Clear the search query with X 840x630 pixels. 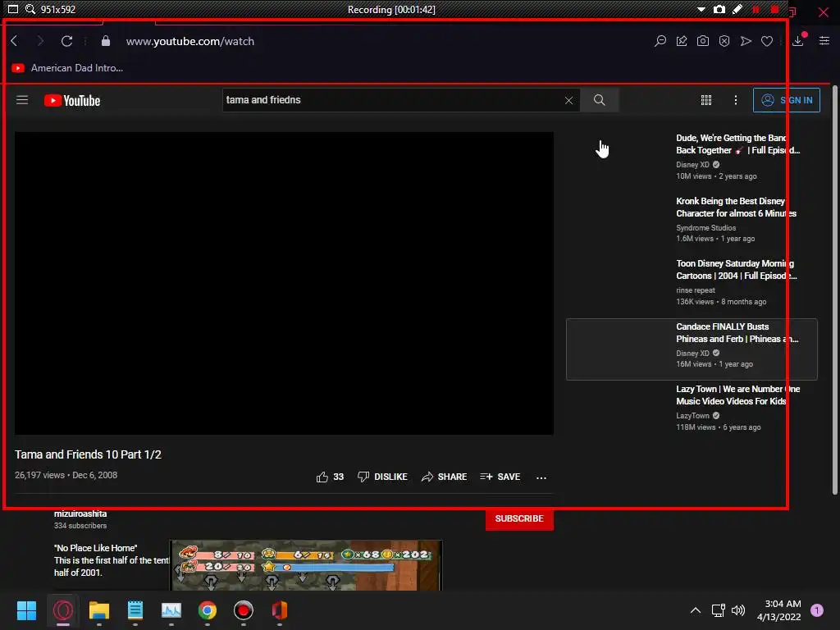tap(569, 100)
